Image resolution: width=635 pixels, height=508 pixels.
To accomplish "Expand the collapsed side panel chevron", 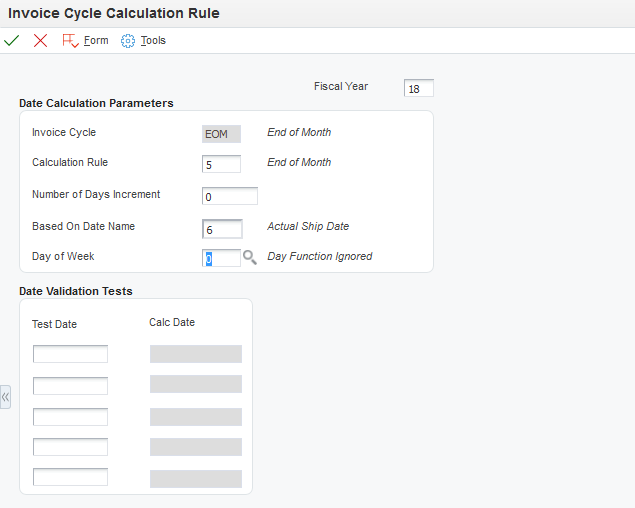I will coord(5,397).
